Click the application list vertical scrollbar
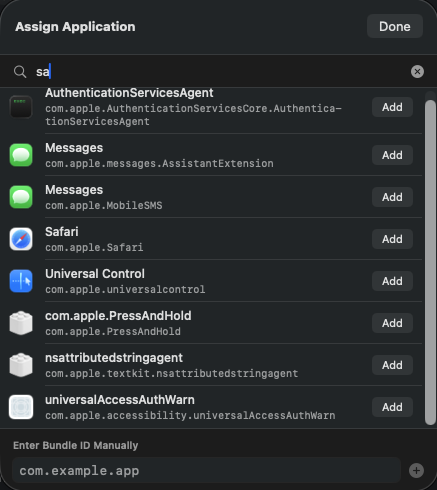This screenshot has height=490, width=437. (430, 262)
